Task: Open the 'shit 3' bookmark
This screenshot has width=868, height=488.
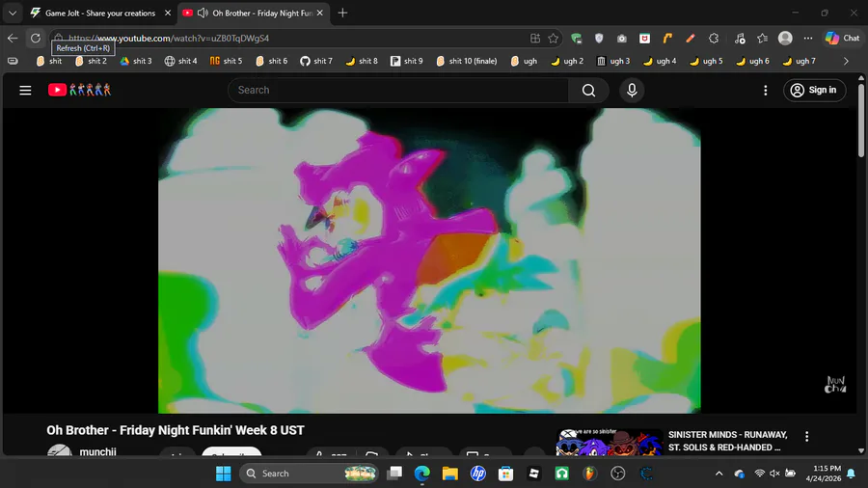Action: [x=136, y=61]
